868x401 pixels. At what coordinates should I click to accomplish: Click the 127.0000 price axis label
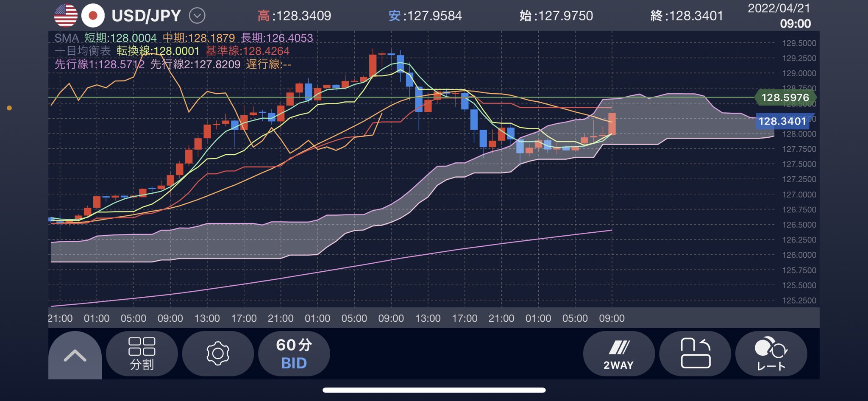pos(799,195)
